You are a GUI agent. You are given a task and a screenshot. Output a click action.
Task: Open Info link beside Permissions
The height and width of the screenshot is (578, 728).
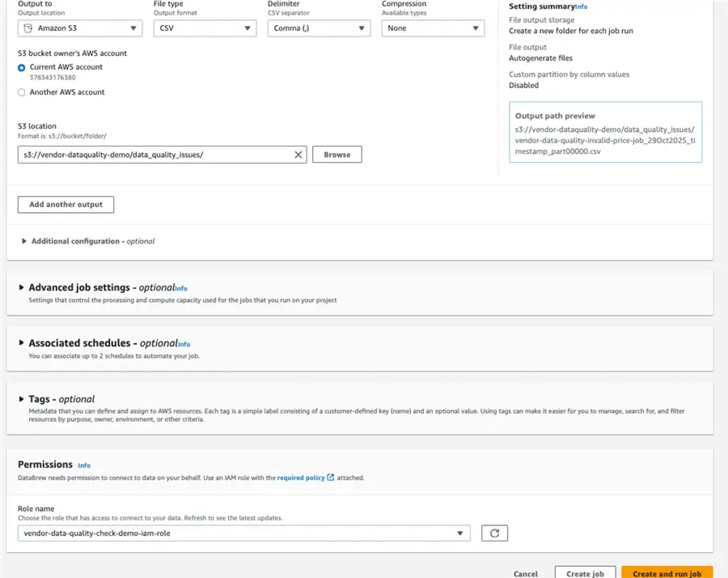pos(84,465)
